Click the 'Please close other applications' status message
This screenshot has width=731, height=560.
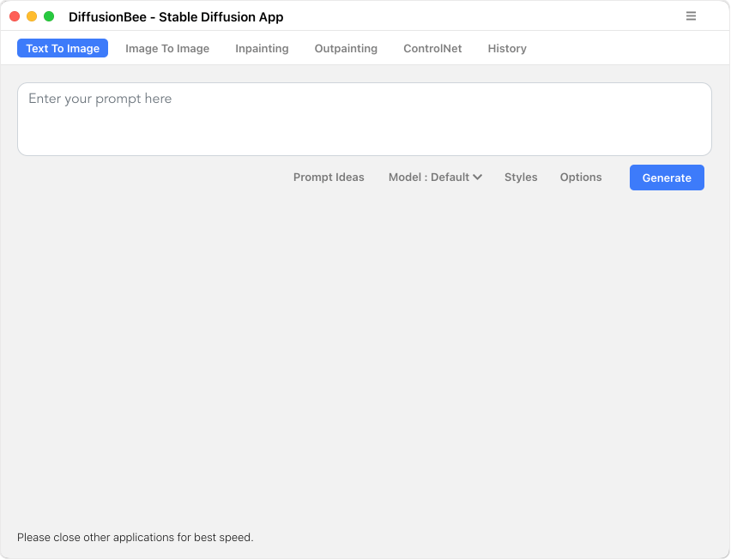(x=136, y=537)
